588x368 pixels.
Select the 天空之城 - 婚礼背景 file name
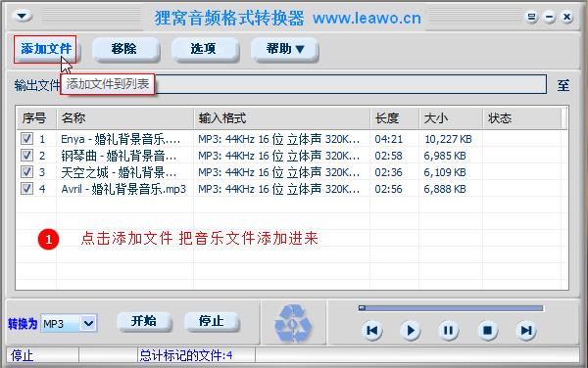coord(119,172)
